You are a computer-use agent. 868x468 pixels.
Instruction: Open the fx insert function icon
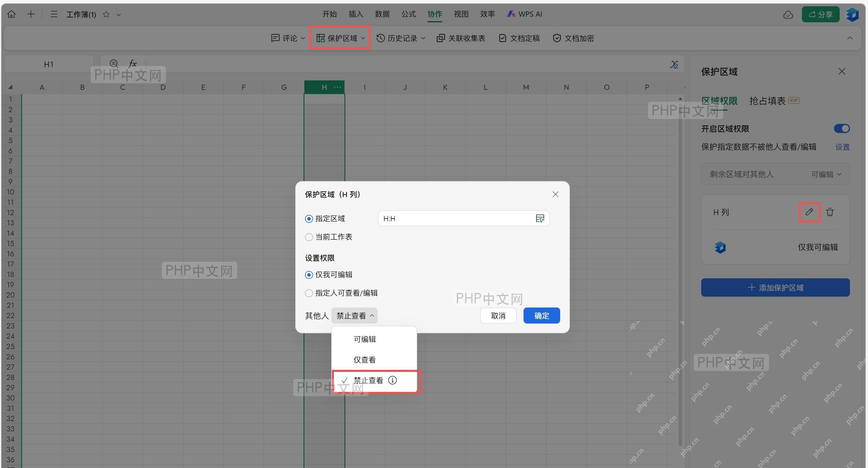[x=132, y=63]
